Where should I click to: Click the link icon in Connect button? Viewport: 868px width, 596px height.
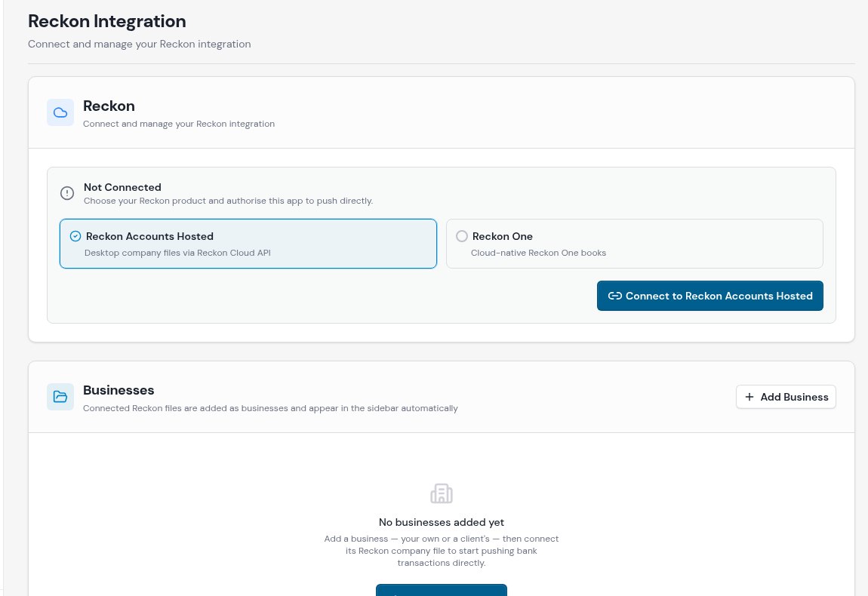pos(614,296)
